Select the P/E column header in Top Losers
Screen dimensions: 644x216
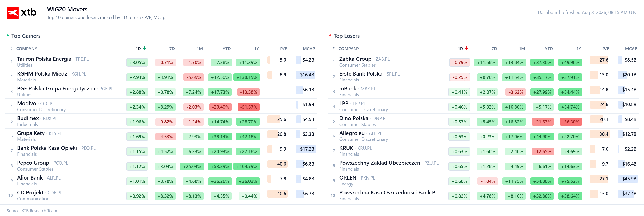605,49
